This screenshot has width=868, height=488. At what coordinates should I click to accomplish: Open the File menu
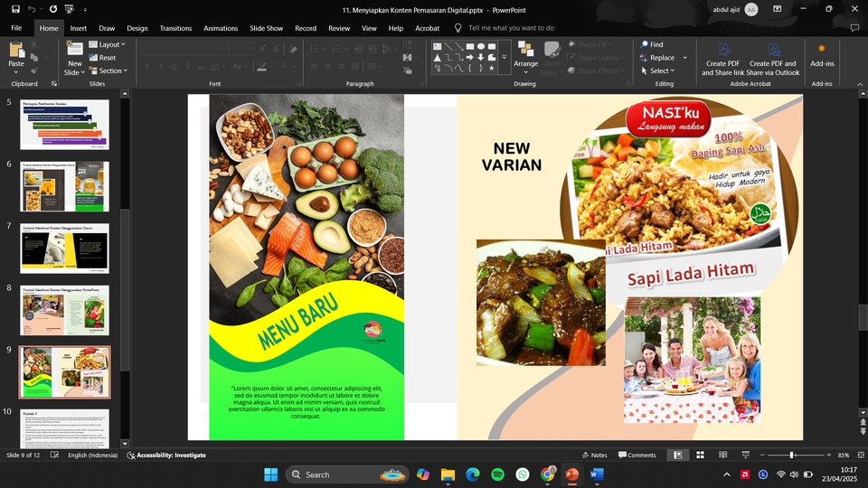(16, 28)
